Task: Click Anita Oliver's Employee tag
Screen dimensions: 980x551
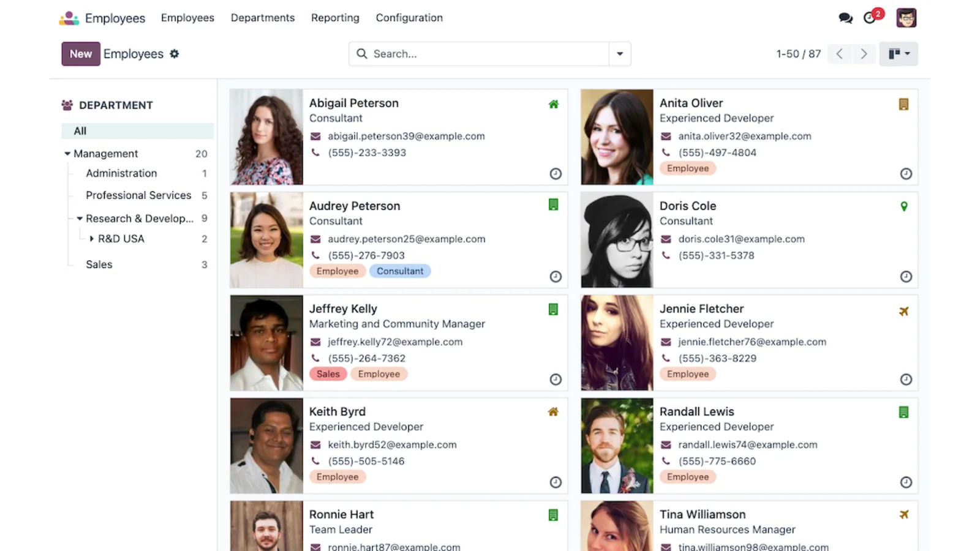Action: click(x=688, y=168)
